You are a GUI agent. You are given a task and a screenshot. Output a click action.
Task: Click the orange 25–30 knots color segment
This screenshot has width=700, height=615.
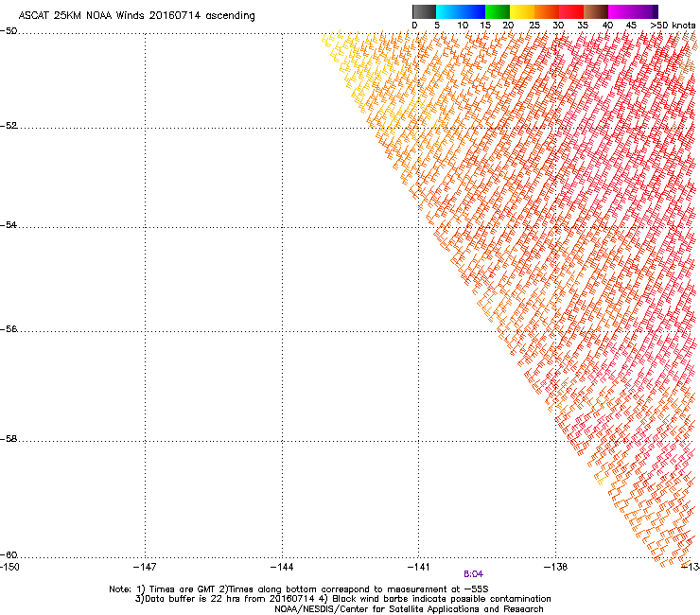tap(547, 11)
